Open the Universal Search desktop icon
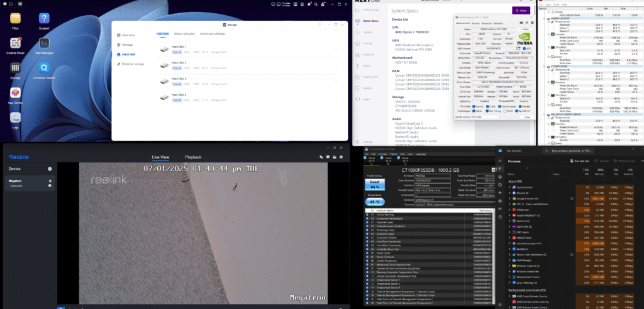 pos(44,67)
